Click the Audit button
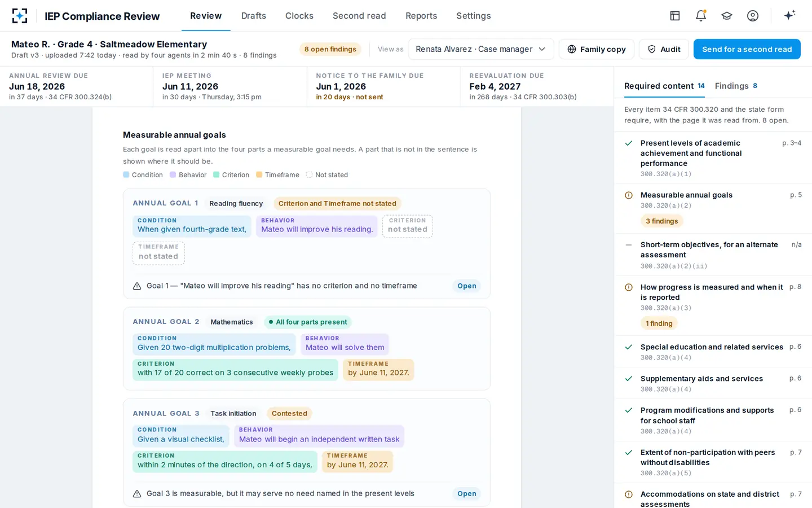812x508 pixels. (x=664, y=49)
